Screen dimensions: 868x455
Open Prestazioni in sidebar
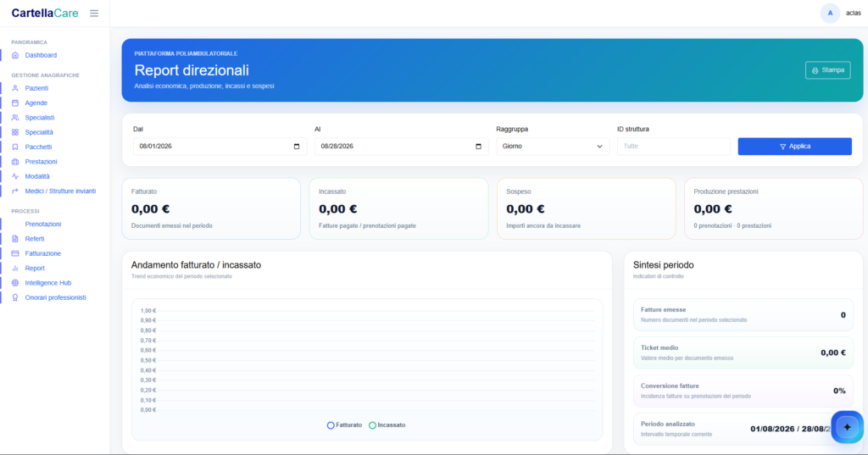41,162
